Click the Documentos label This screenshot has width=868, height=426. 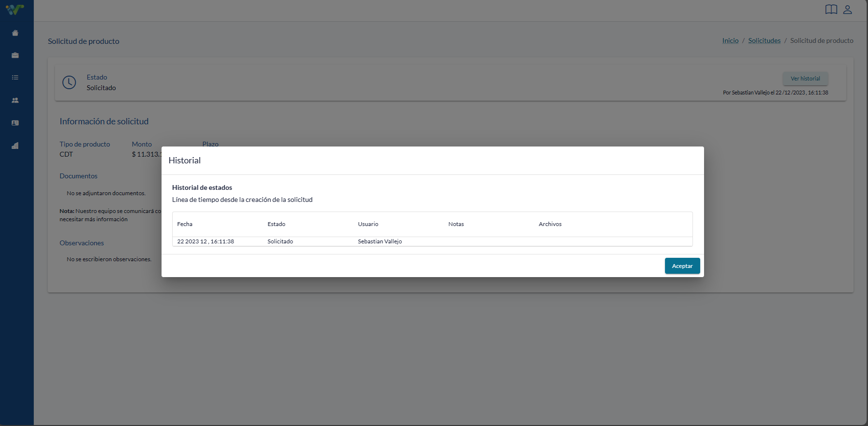[79, 176]
